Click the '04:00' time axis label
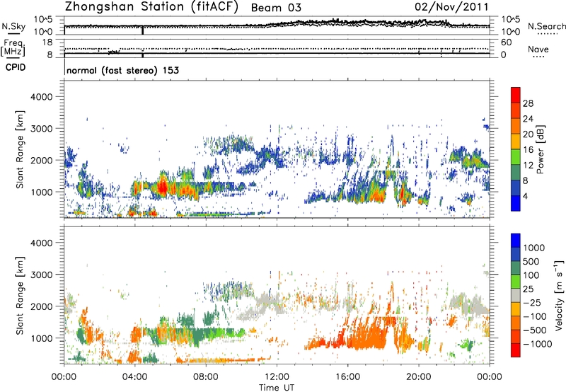 pos(134,377)
